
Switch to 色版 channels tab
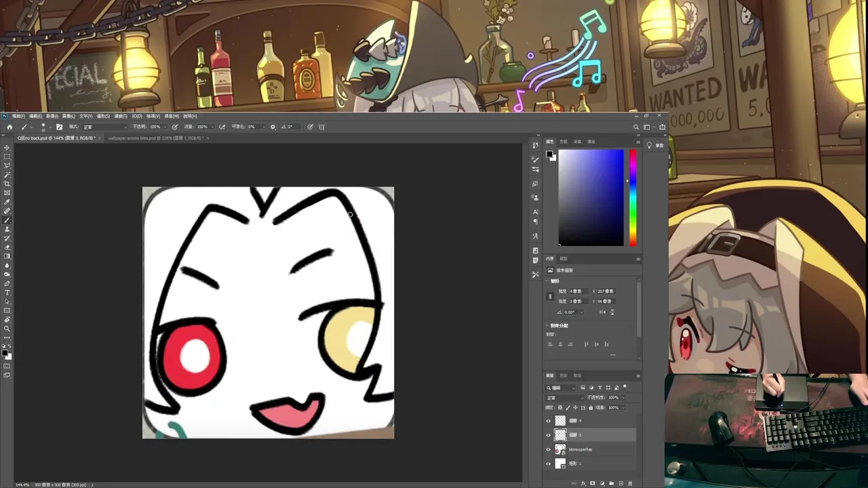[x=563, y=375]
